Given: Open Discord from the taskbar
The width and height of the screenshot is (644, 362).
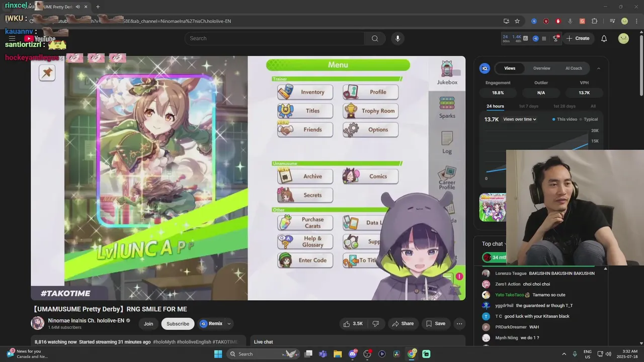Looking at the screenshot, I should (352, 354).
